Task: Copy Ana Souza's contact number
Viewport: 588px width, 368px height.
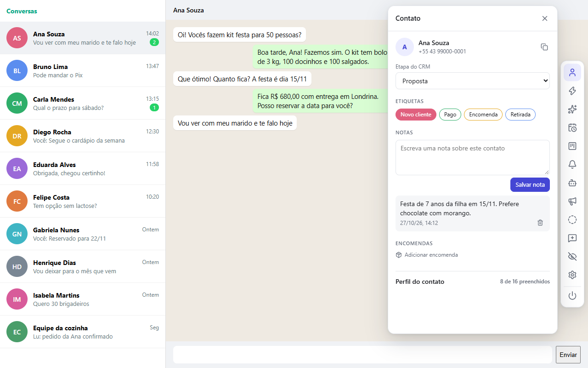Action: 544,47
